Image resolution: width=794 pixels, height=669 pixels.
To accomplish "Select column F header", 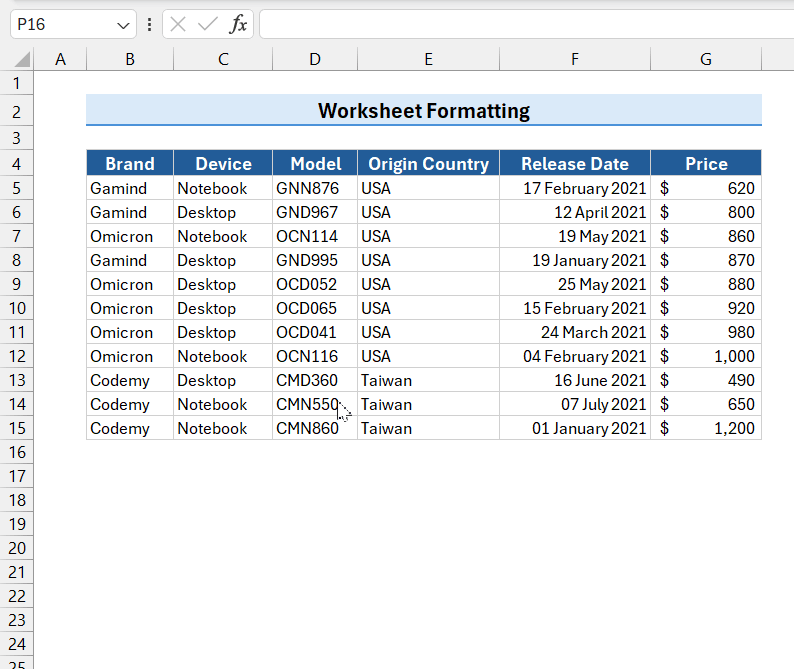I will (575, 60).
